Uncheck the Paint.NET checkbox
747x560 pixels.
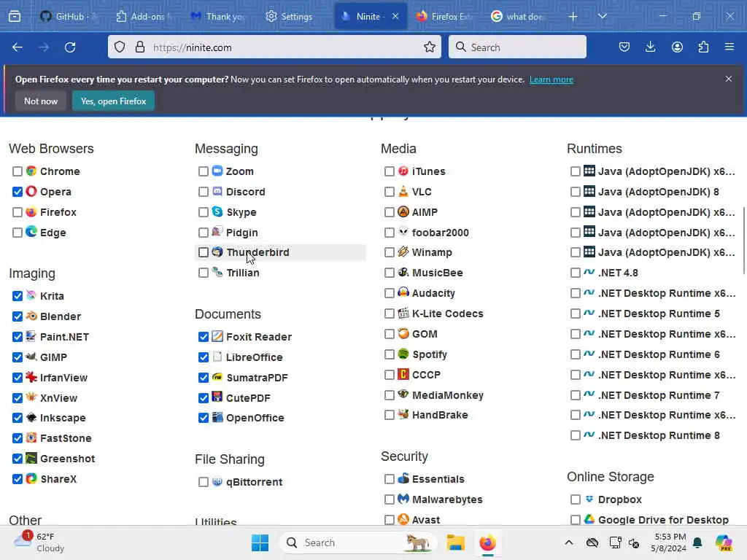[x=18, y=337]
